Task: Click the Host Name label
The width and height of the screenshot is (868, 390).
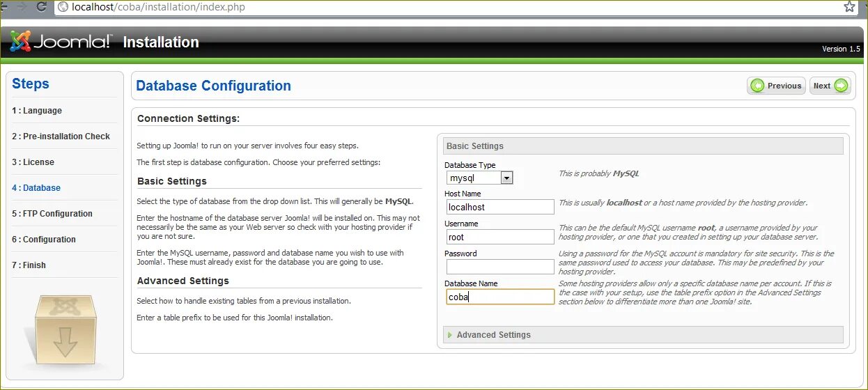Action: (463, 194)
